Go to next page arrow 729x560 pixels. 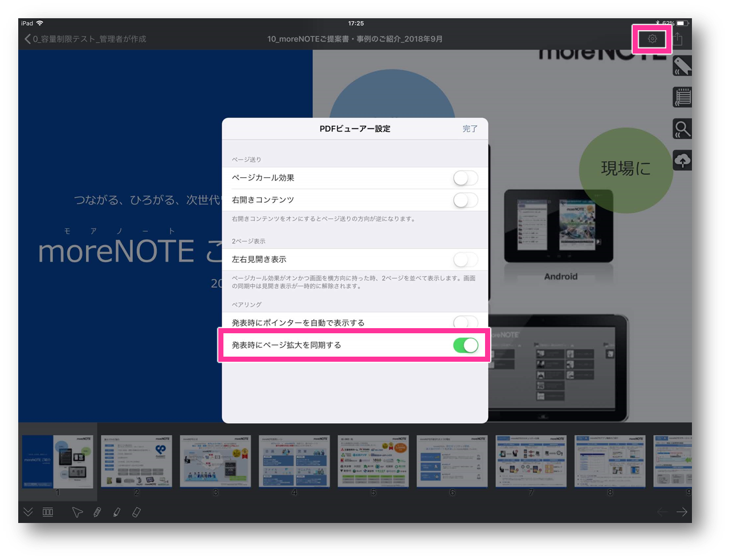pos(682,512)
